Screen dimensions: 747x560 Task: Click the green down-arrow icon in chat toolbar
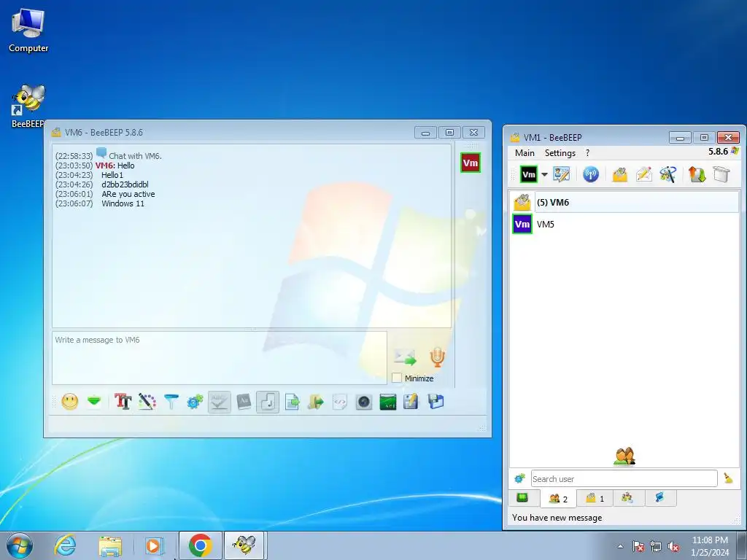pos(94,402)
